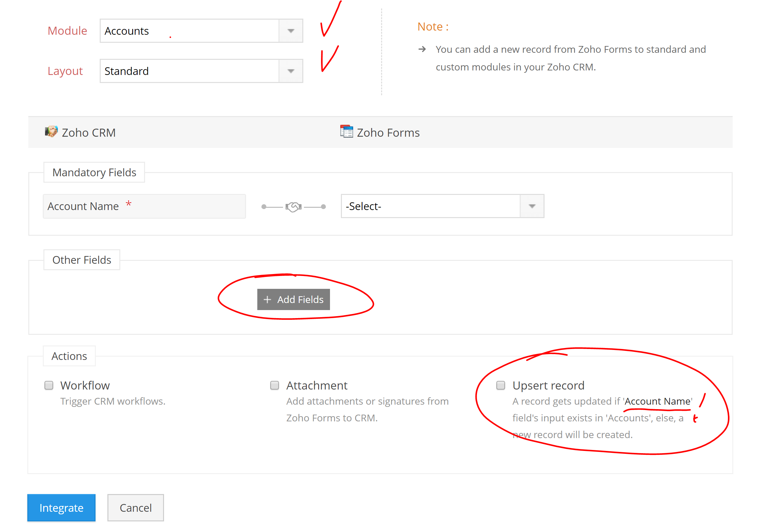
Task: Click the plus icon on Add Fields
Action: point(267,299)
